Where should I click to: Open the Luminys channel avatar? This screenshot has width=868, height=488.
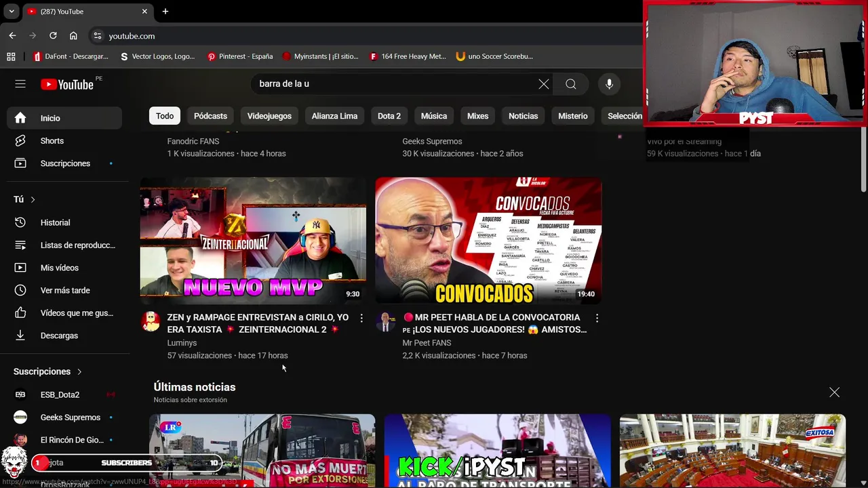[x=151, y=321]
